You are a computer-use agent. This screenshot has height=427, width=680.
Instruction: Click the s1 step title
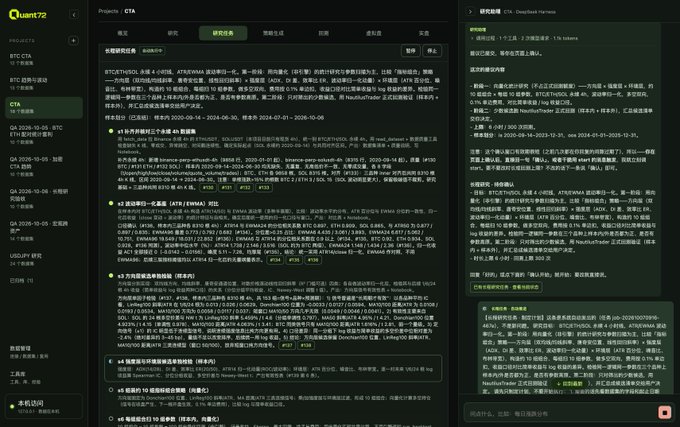point(157,131)
